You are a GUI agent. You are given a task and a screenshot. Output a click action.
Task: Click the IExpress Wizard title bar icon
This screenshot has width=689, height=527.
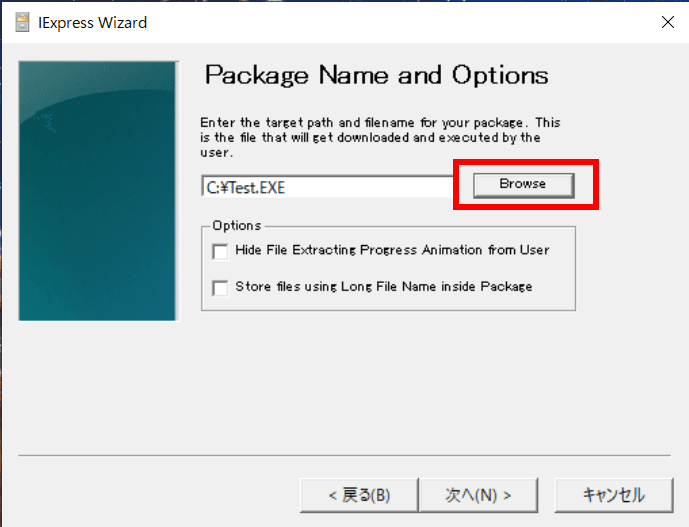coord(22,22)
